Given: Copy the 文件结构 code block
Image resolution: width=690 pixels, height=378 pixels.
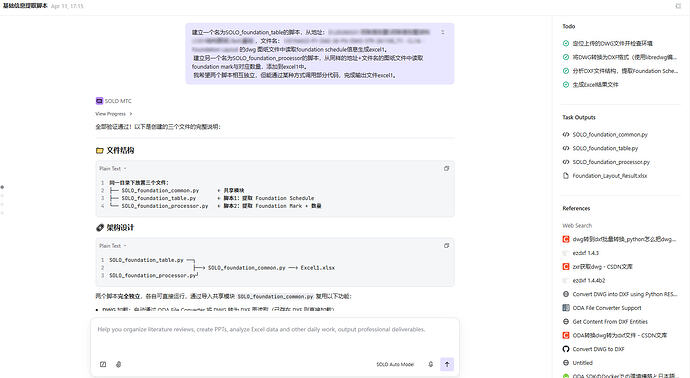Looking at the screenshot, I should [446, 169].
